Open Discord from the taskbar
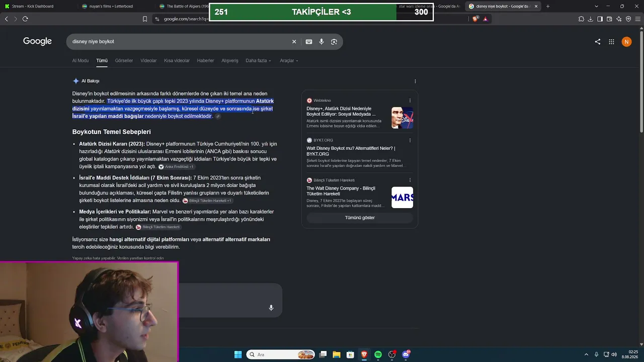This screenshot has height=362, width=644. pos(406,354)
